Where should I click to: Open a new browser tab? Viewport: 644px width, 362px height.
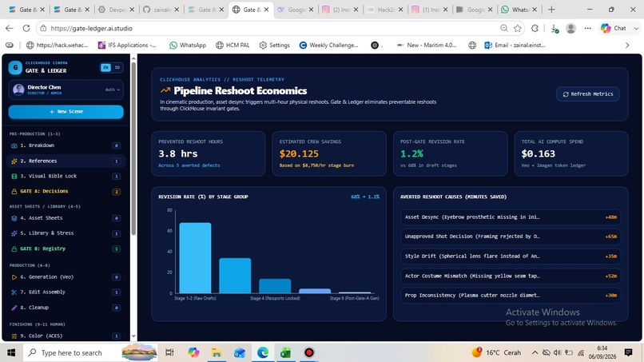(x=551, y=10)
